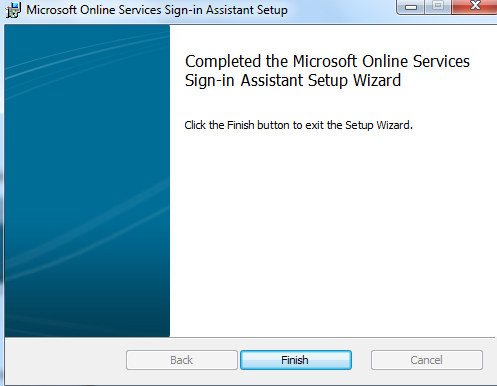
Task: Cancel the Sign-in Assistant setup wizard
Action: pyautogui.click(x=427, y=360)
